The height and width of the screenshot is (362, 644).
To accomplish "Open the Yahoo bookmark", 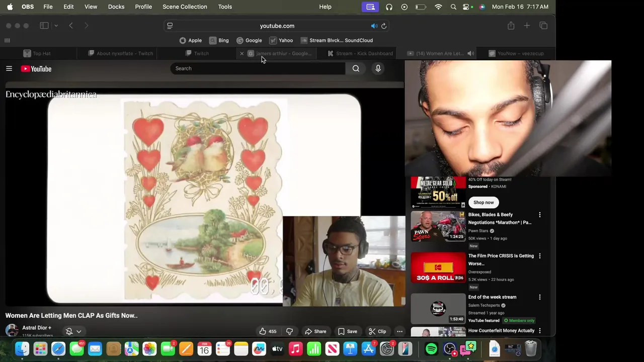I will click(x=281, y=40).
